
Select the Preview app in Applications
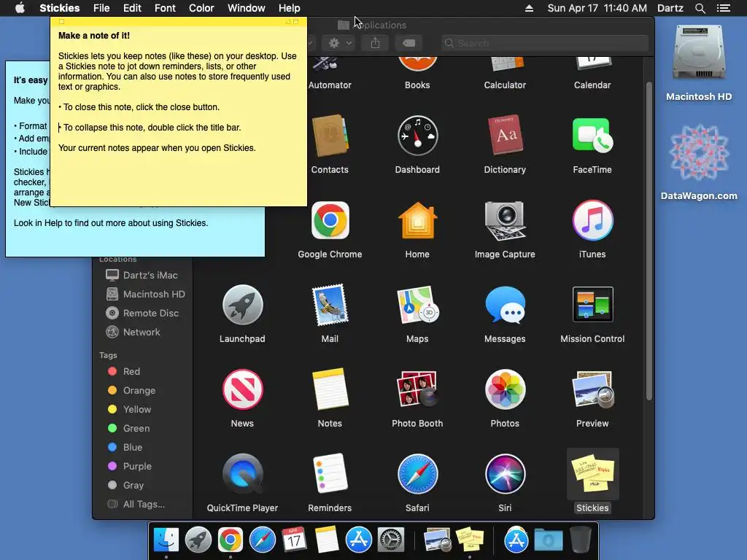(x=592, y=389)
